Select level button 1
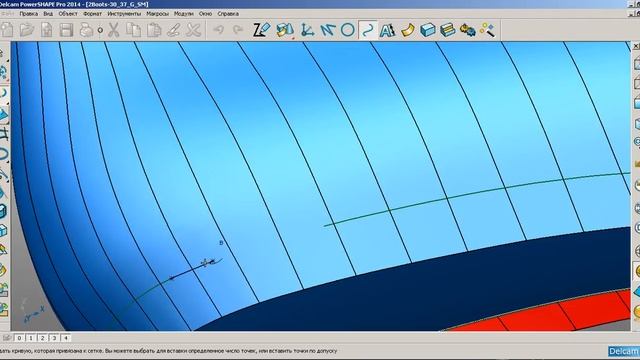 (31, 338)
